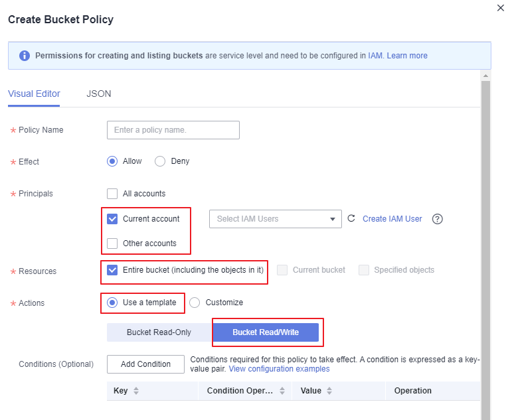This screenshot has width=506, height=420.
Task: Click the refresh icon beside Select IAM Users
Action: tap(351, 218)
